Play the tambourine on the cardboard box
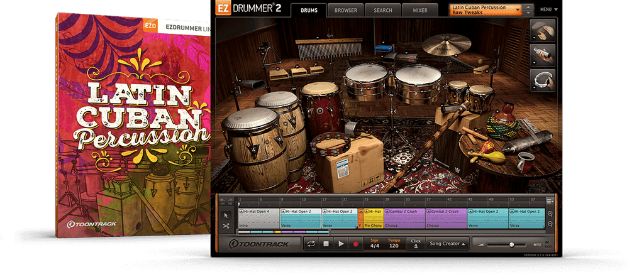644x277 pixels. [331, 143]
